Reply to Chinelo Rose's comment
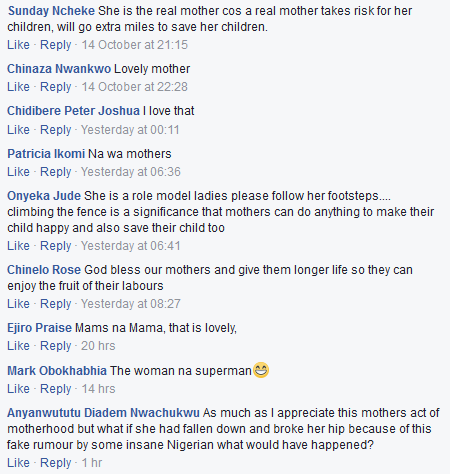Image resolution: width=450 pixels, height=474 pixels. [56, 304]
